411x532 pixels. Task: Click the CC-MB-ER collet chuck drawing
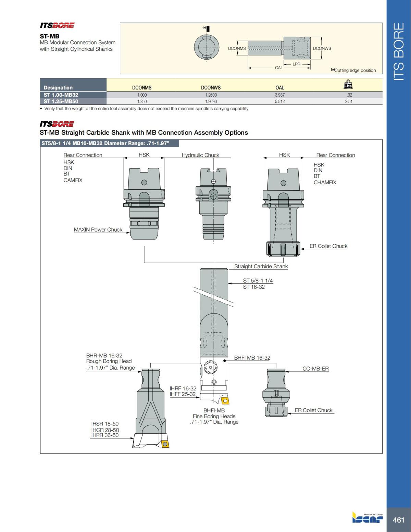[x=276, y=393]
